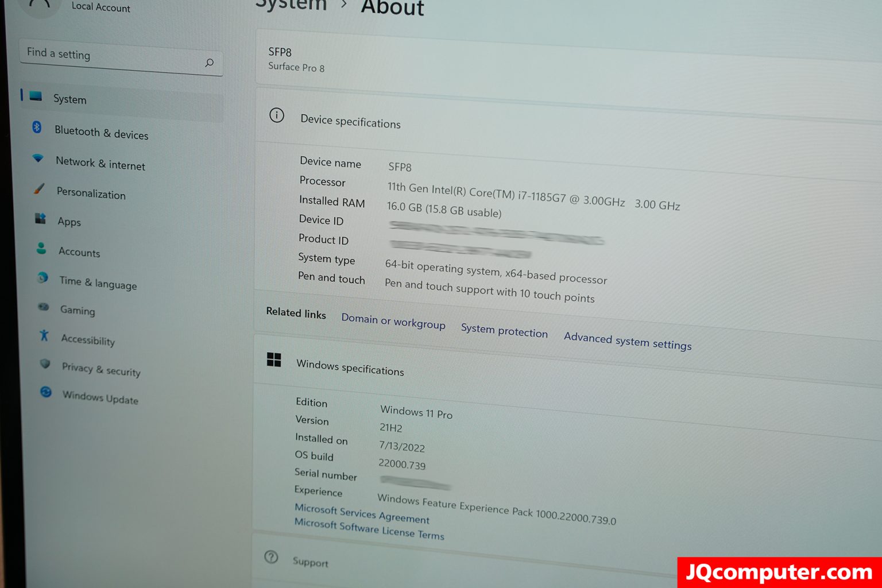The image size is (882, 588).
Task: Select Time & language settings
Action: (98, 283)
